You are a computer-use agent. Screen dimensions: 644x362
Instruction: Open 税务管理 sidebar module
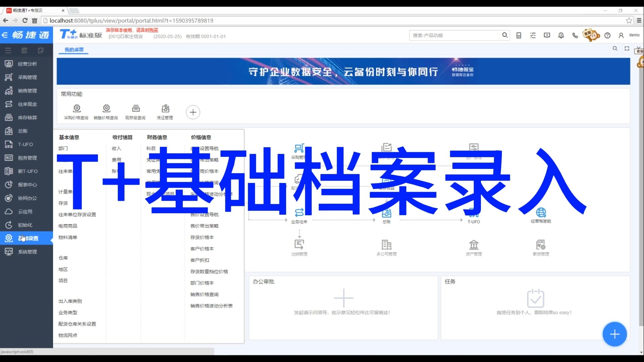point(27,158)
